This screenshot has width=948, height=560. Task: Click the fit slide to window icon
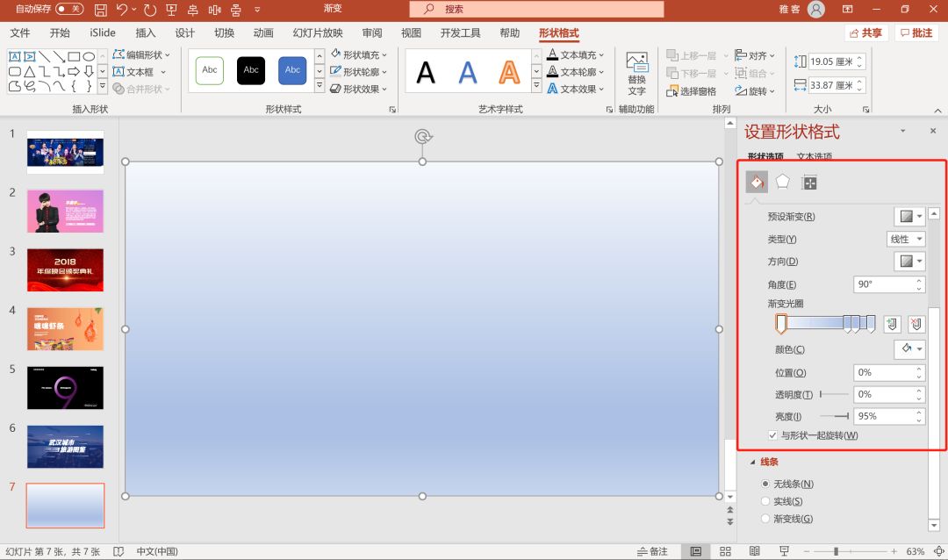coord(939,551)
